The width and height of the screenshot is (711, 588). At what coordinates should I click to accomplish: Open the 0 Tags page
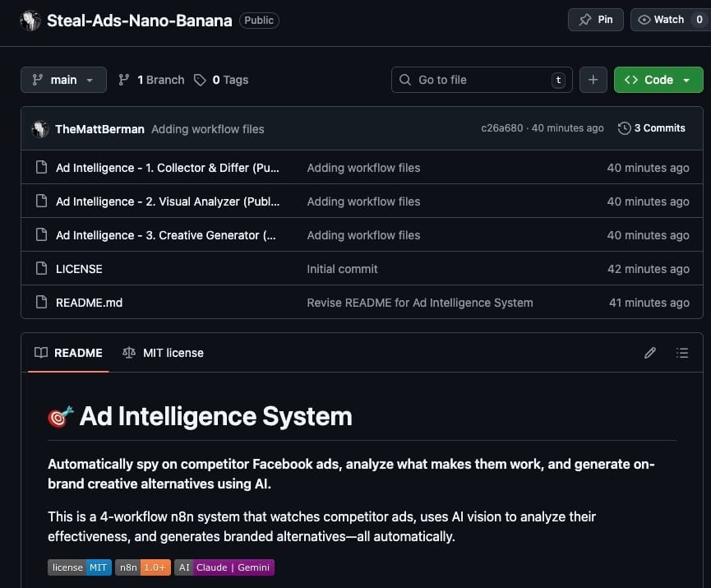(221, 80)
